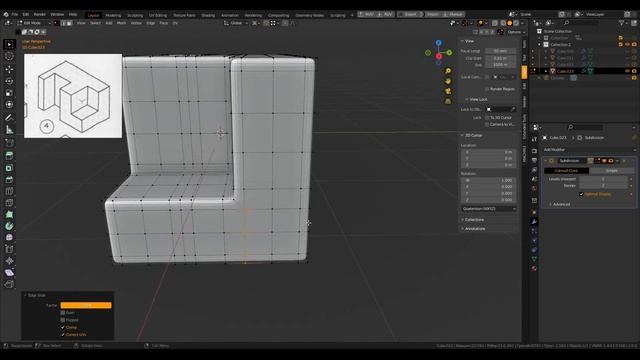
Task: Choose the Move tool in toolbar
Action: (9, 69)
